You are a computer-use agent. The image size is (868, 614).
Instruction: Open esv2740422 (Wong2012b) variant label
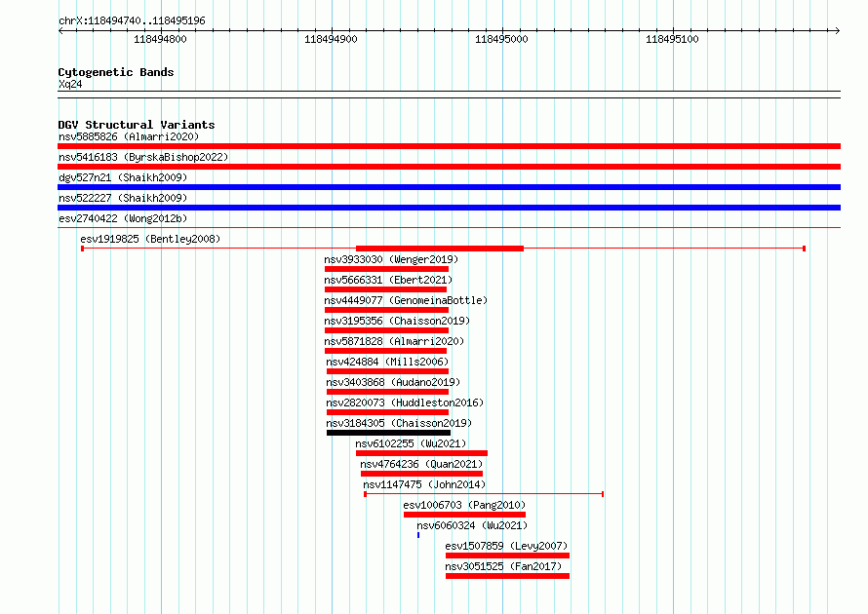[x=123, y=218]
